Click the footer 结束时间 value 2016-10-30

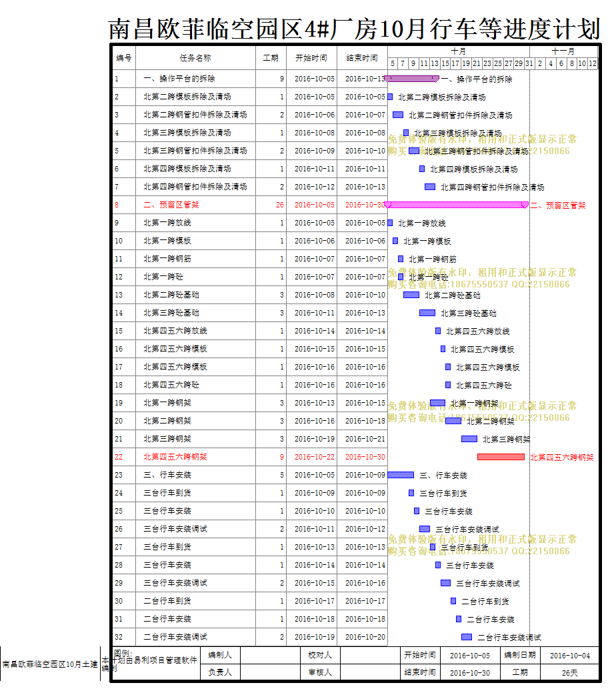[x=470, y=673]
